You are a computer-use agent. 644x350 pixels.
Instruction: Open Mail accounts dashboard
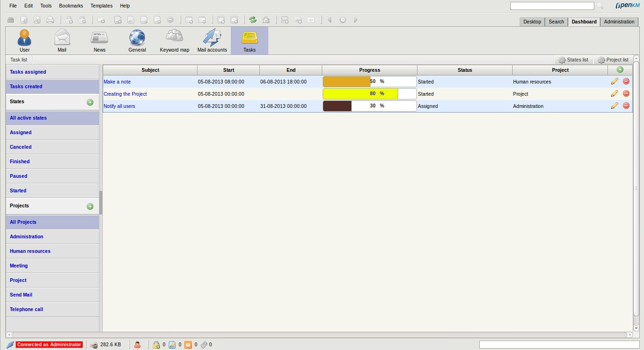[x=212, y=40]
